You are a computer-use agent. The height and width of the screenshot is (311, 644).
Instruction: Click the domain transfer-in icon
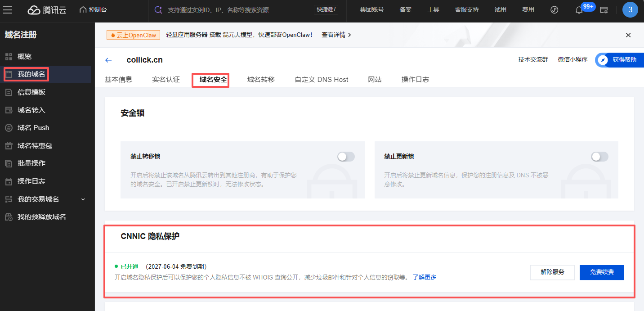point(9,110)
